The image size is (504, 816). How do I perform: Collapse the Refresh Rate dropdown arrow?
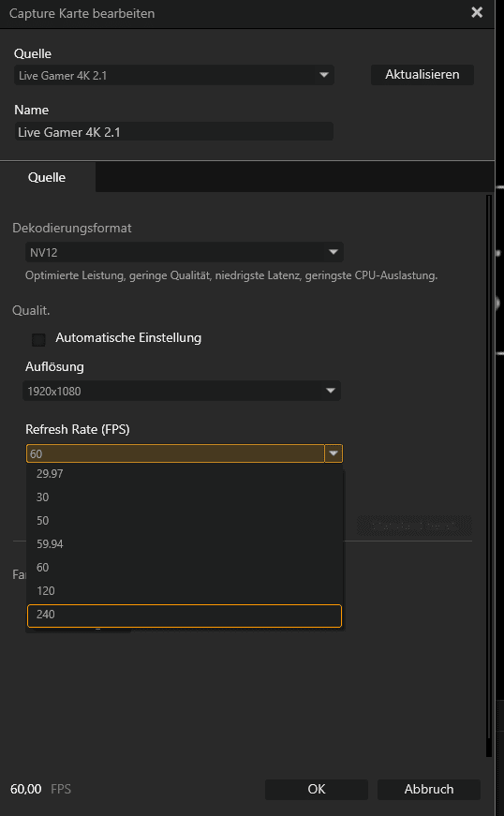pyautogui.click(x=334, y=453)
